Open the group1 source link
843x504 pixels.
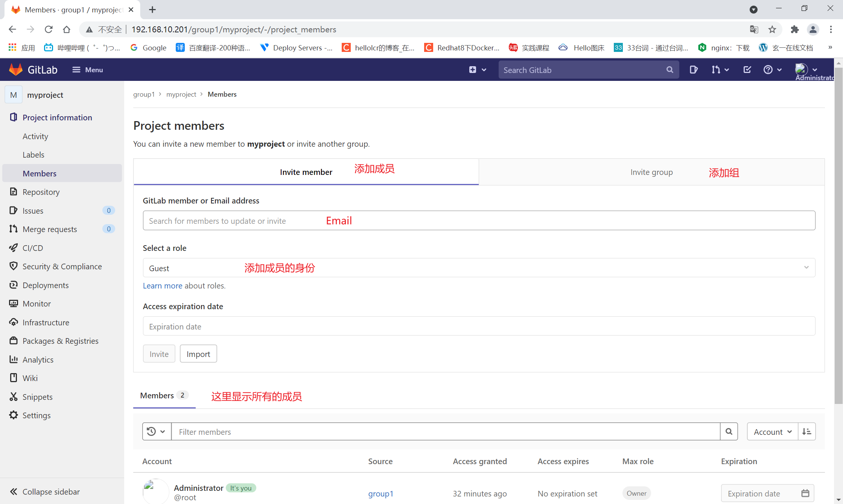[380, 493]
